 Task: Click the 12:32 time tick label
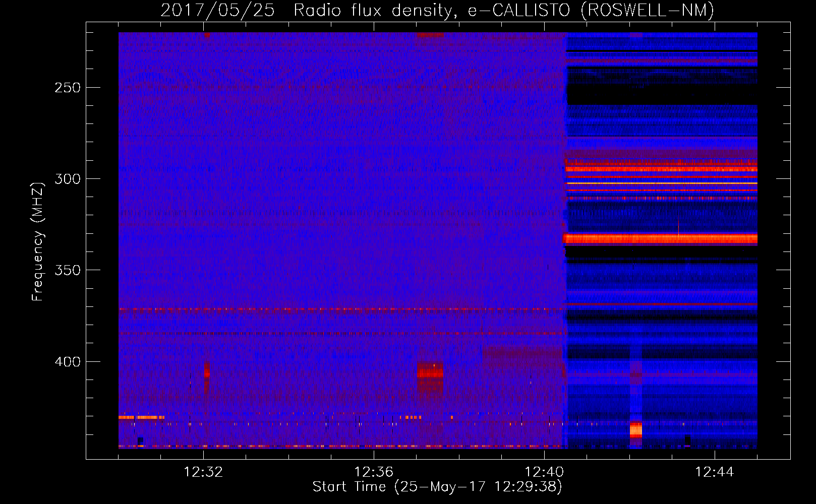[203, 472]
